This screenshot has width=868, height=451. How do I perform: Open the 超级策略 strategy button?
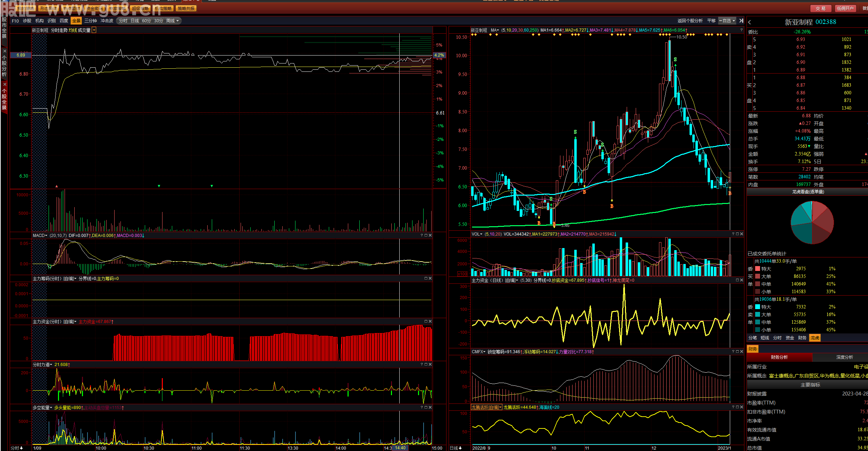click(140, 8)
